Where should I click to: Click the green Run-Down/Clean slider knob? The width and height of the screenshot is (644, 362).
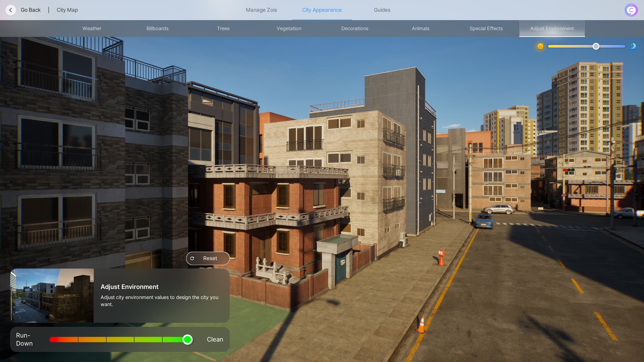pos(187,340)
